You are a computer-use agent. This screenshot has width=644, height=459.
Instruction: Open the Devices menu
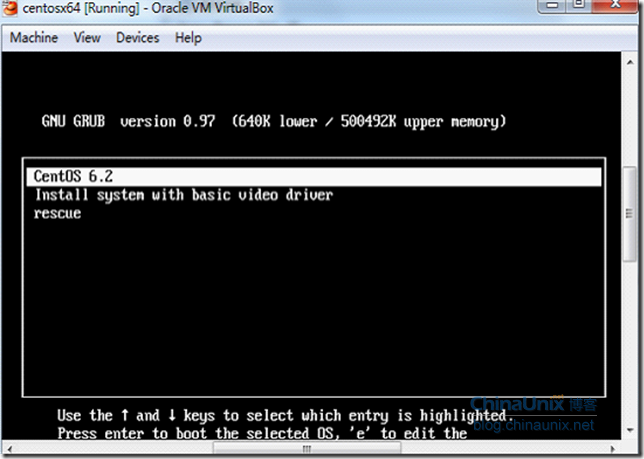(138, 38)
